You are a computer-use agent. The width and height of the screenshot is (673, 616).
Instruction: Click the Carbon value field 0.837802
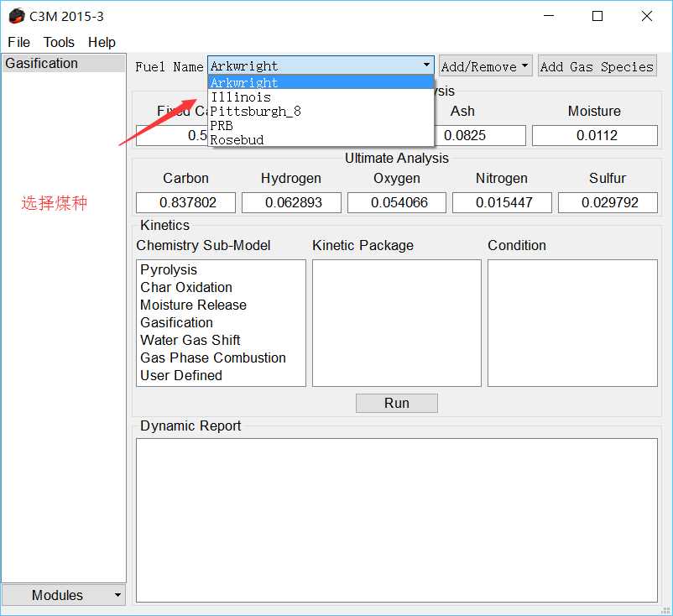[185, 202]
